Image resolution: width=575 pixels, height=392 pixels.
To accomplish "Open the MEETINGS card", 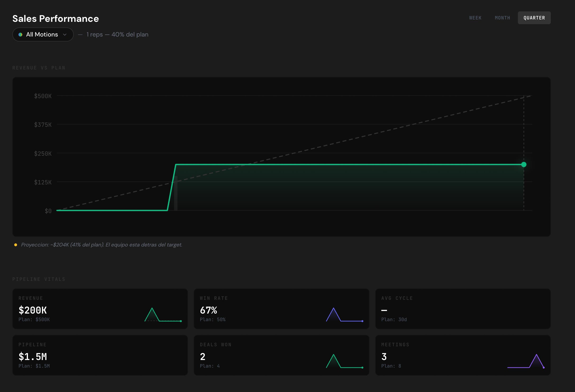I will tap(463, 355).
